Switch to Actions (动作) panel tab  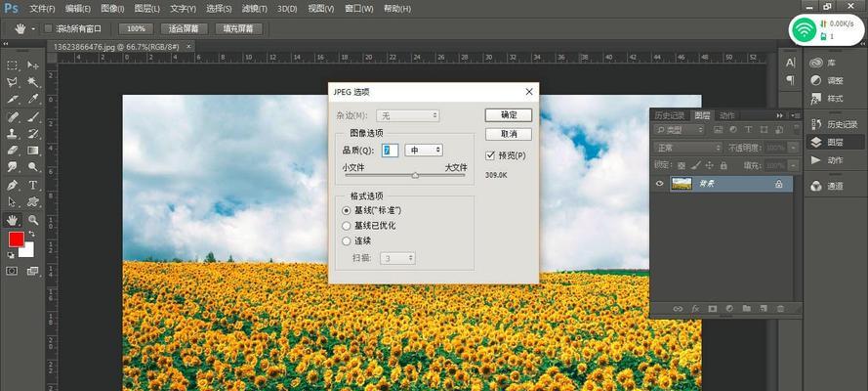coord(726,115)
